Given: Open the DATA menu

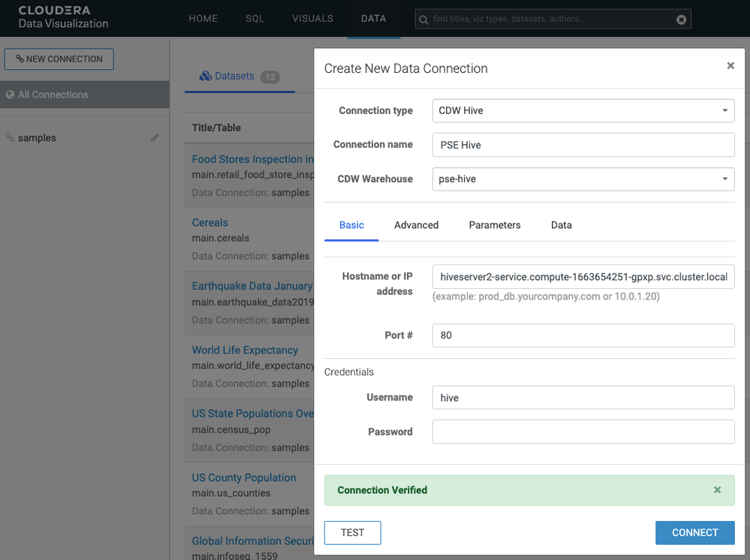Looking at the screenshot, I should click(374, 19).
